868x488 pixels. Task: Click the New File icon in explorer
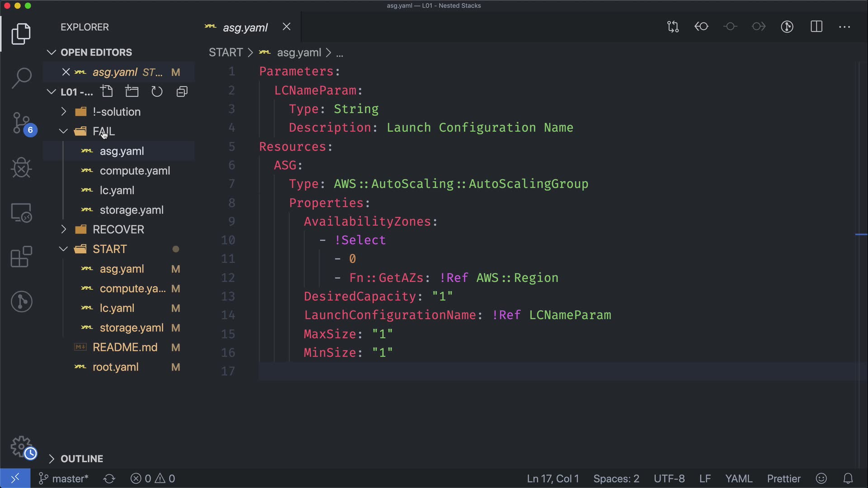(x=107, y=92)
